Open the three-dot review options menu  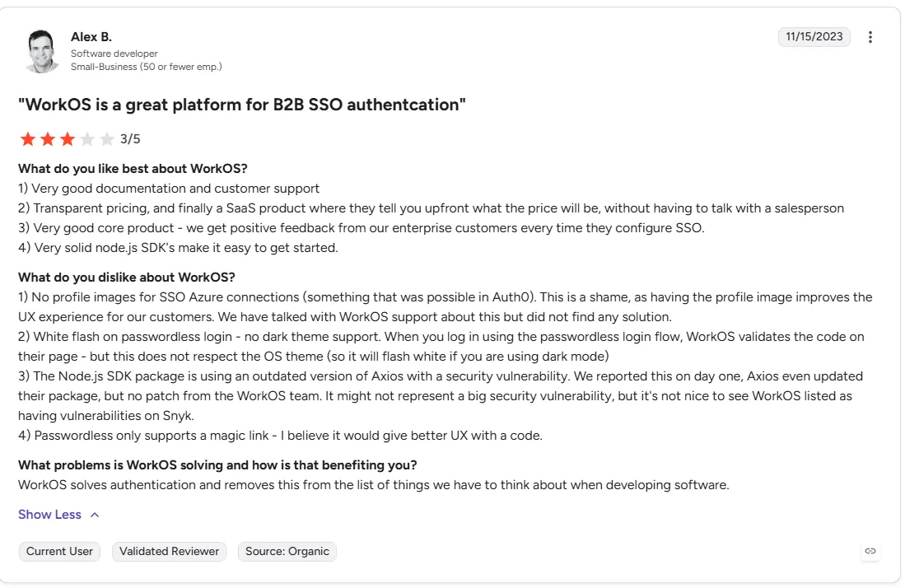pyautogui.click(x=870, y=37)
